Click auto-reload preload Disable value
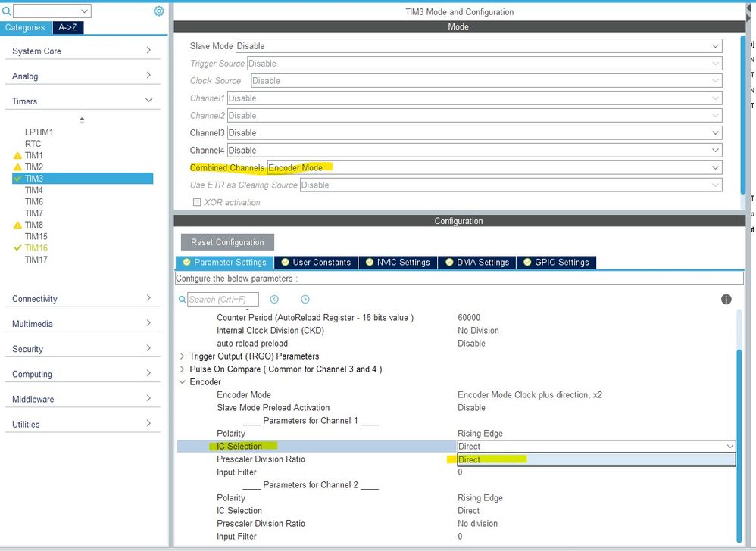756x551 pixels. click(471, 344)
